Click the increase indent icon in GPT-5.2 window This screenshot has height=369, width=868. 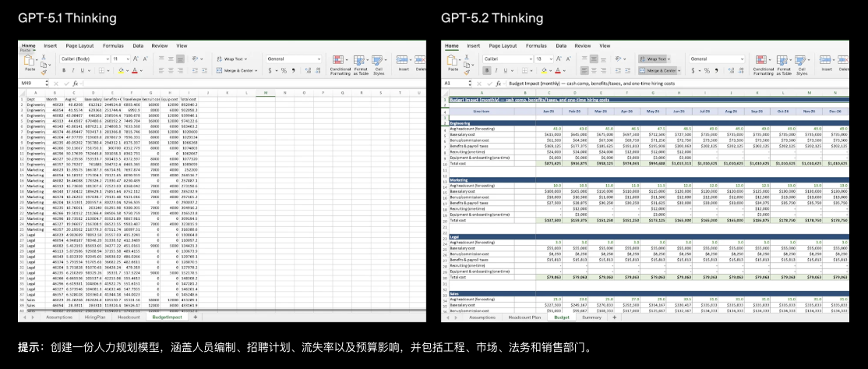[627, 70]
